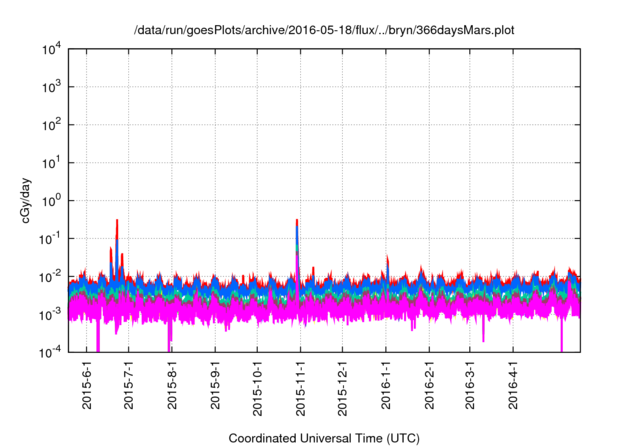The height and width of the screenshot is (448, 640).
Task: Click the small red spike at 2016-1-1
Action: click(387, 258)
